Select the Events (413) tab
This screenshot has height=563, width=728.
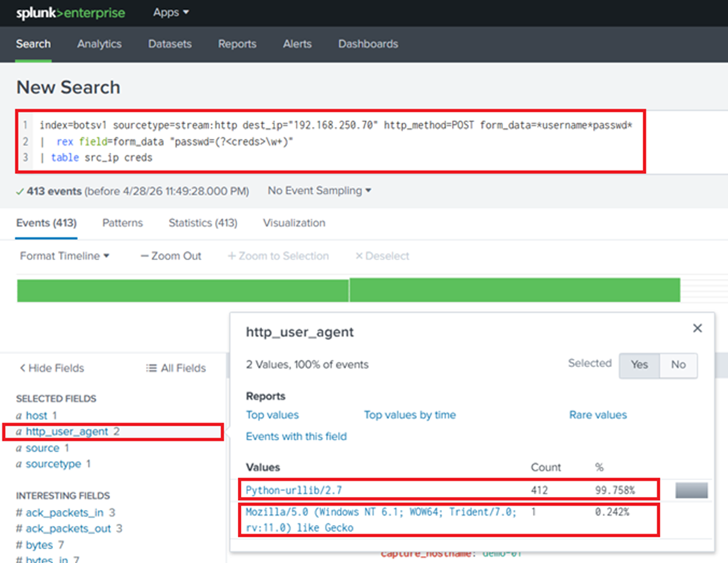tap(46, 223)
